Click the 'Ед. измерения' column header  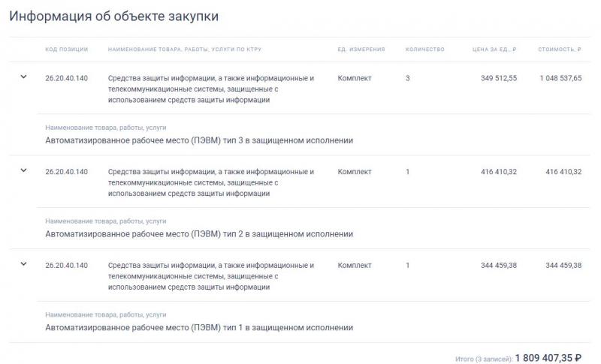(361, 50)
